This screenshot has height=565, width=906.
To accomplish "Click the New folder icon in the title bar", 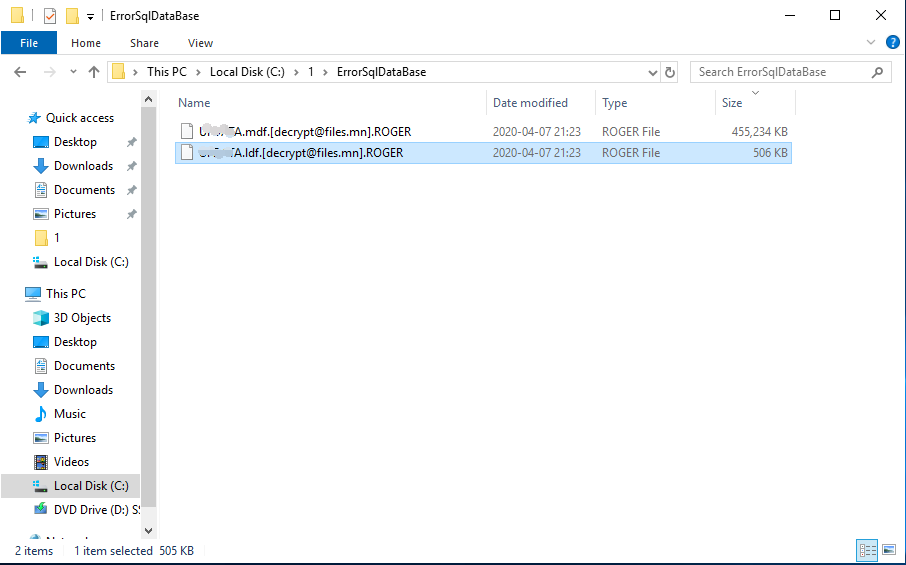I will [x=72, y=16].
